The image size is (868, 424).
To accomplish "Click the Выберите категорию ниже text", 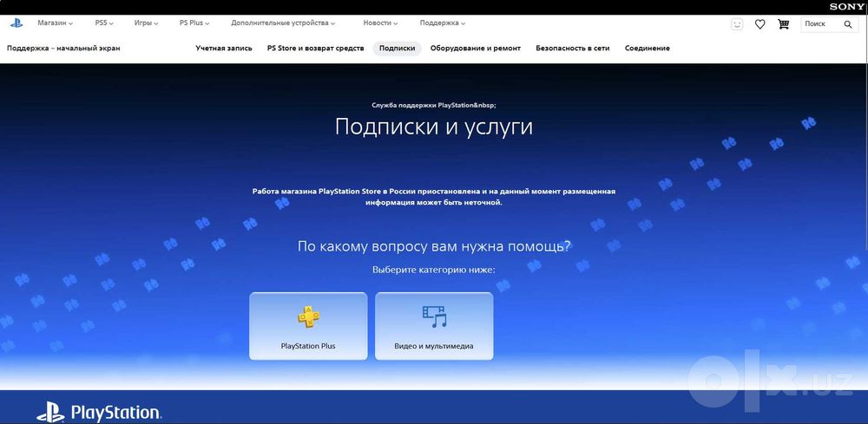I will click(x=434, y=271).
